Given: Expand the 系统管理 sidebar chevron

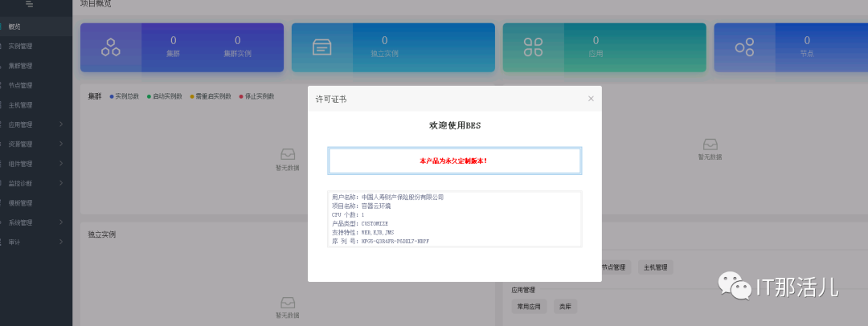Looking at the screenshot, I should click(x=61, y=222).
